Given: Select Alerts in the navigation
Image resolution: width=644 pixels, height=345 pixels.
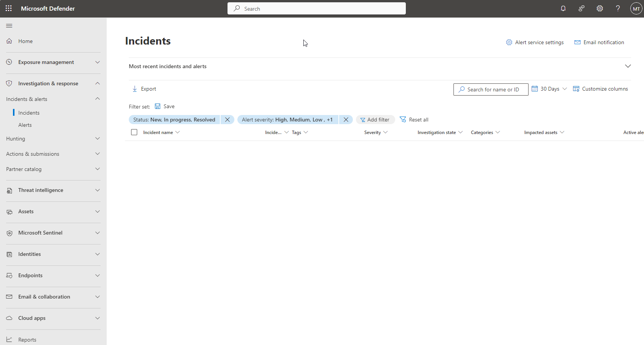Looking at the screenshot, I should click(x=25, y=125).
